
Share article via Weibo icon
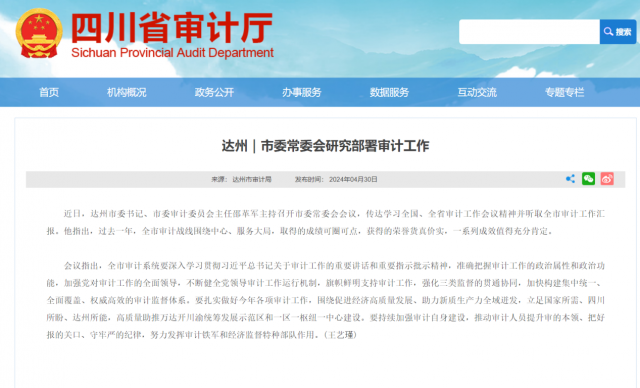607,179
